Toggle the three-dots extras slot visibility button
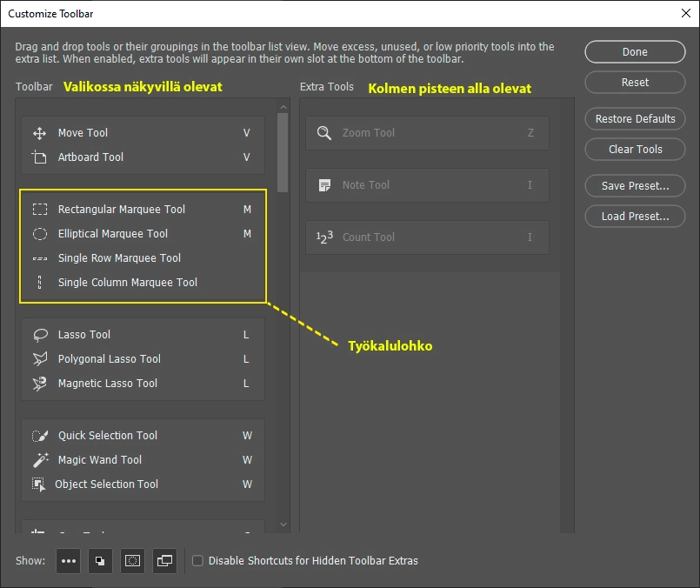 (69, 561)
